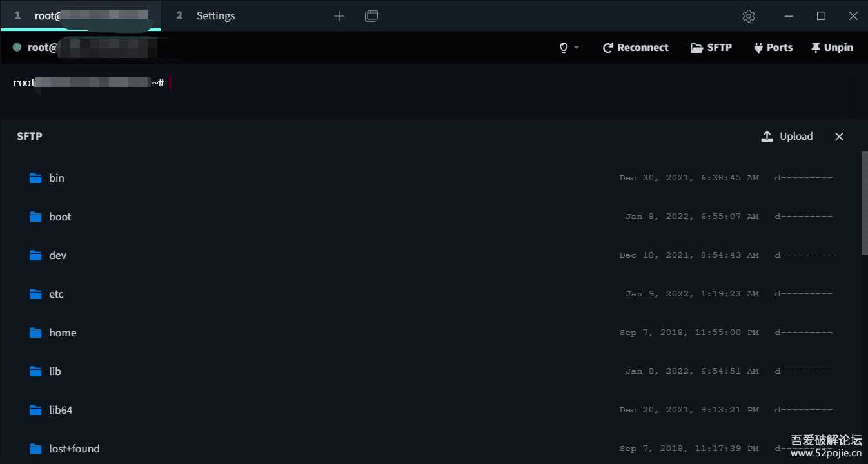868x464 pixels.
Task: Close the SFTP panel
Action: point(839,137)
